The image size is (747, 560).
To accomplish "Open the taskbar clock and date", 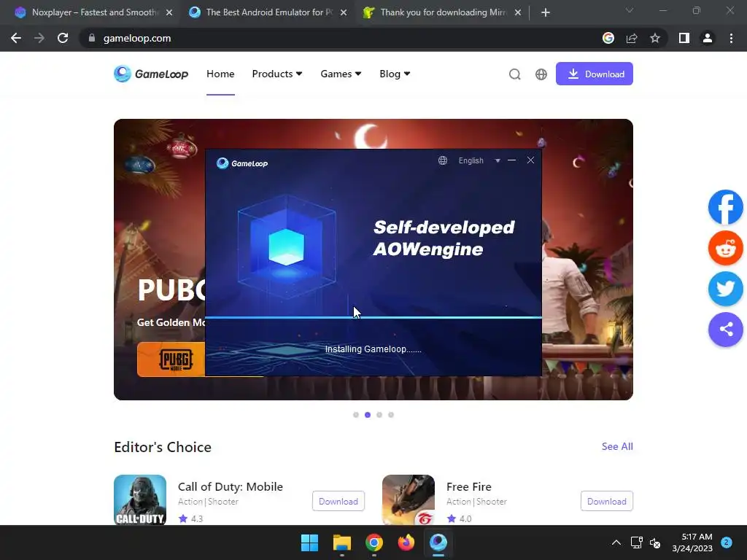I will pos(692,542).
